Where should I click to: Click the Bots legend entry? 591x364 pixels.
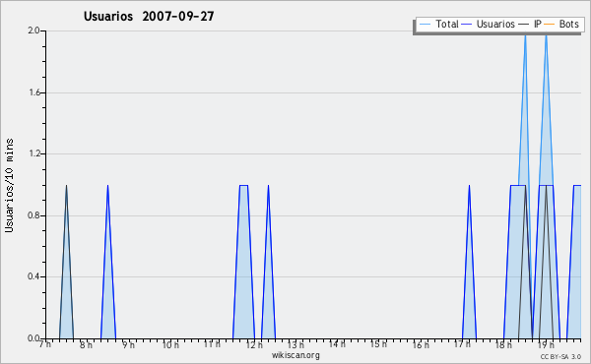coord(561,24)
